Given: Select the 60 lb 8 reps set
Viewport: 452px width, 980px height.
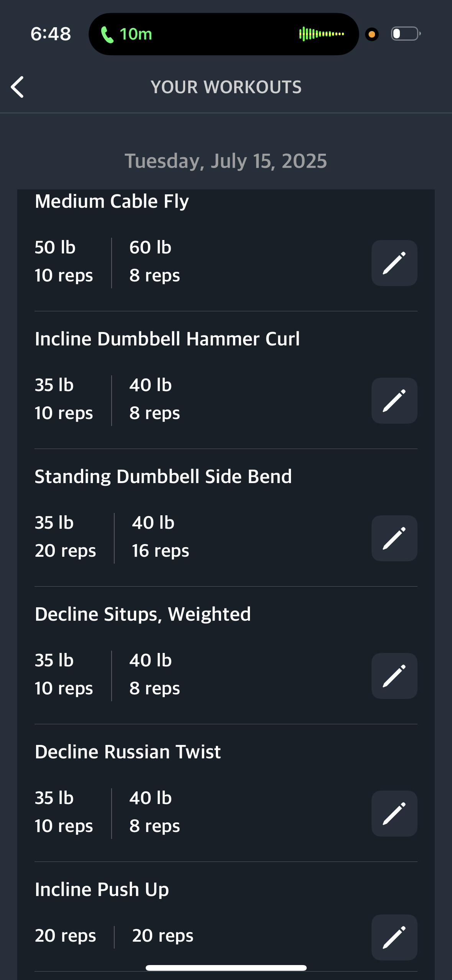Looking at the screenshot, I should click(155, 261).
